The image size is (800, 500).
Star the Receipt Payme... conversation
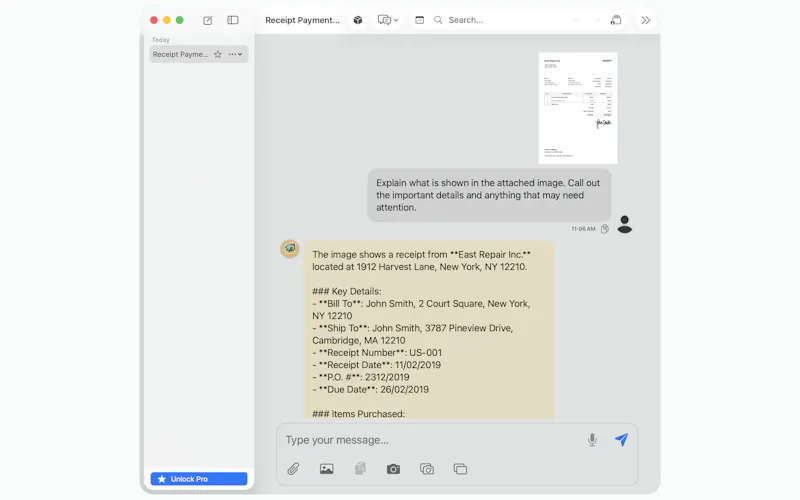[218, 54]
